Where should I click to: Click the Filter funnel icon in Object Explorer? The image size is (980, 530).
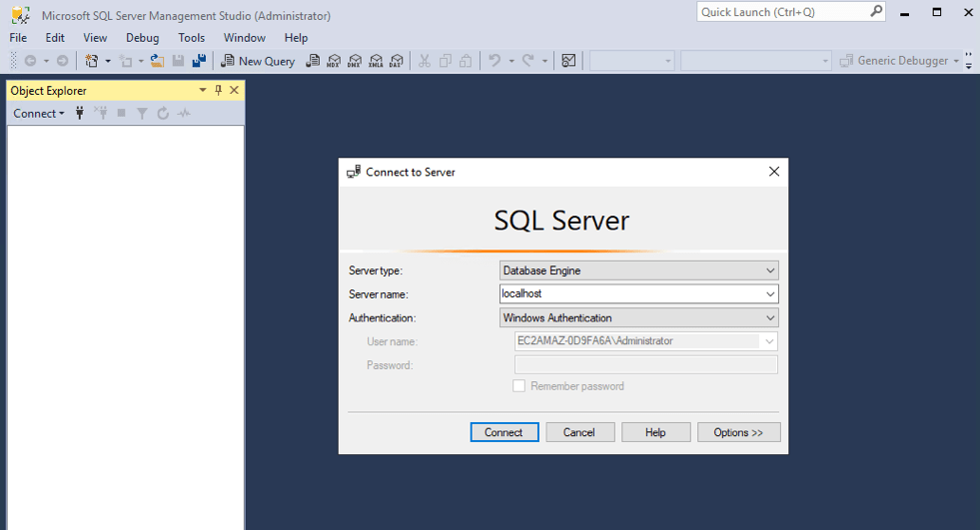coord(142,113)
